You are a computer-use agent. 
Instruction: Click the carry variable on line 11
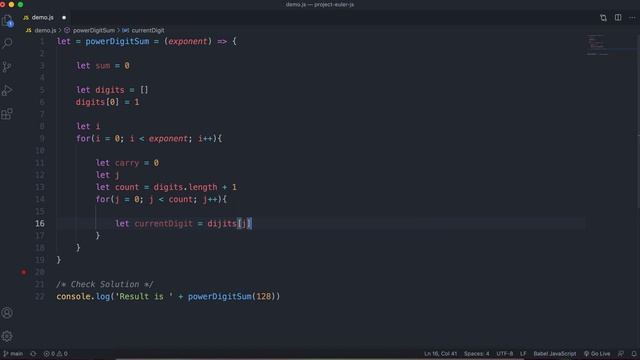(127, 163)
